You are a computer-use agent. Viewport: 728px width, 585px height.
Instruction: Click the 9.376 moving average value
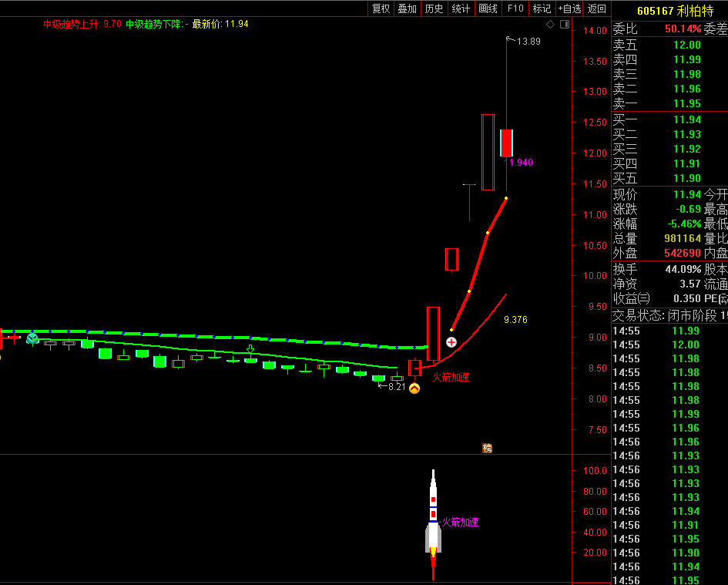(515, 320)
